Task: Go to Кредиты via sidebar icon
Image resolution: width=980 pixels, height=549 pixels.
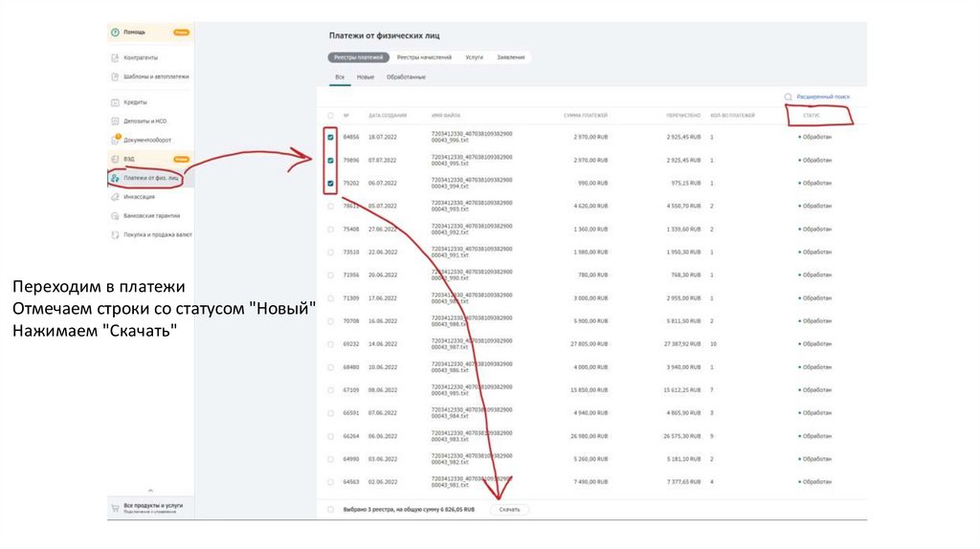Action: pos(115,102)
